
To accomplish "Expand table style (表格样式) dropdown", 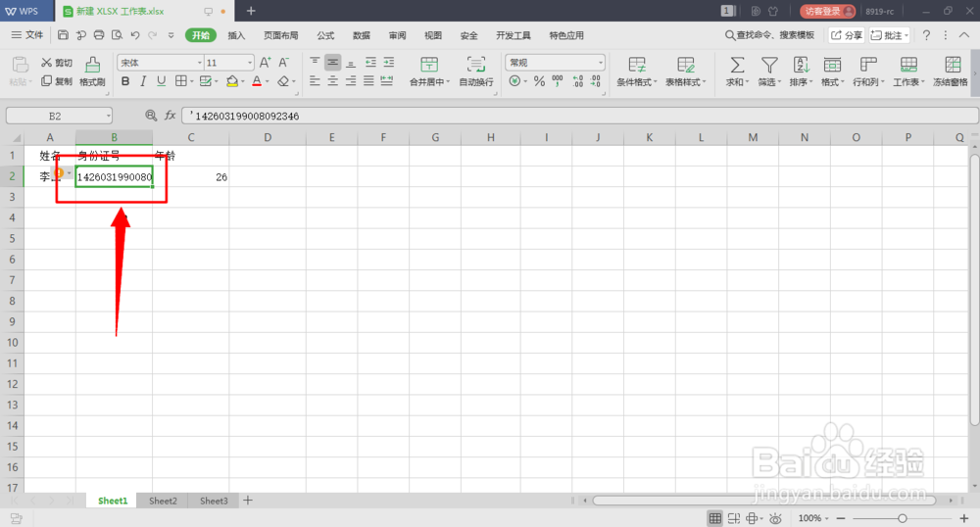I will point(704,82).
